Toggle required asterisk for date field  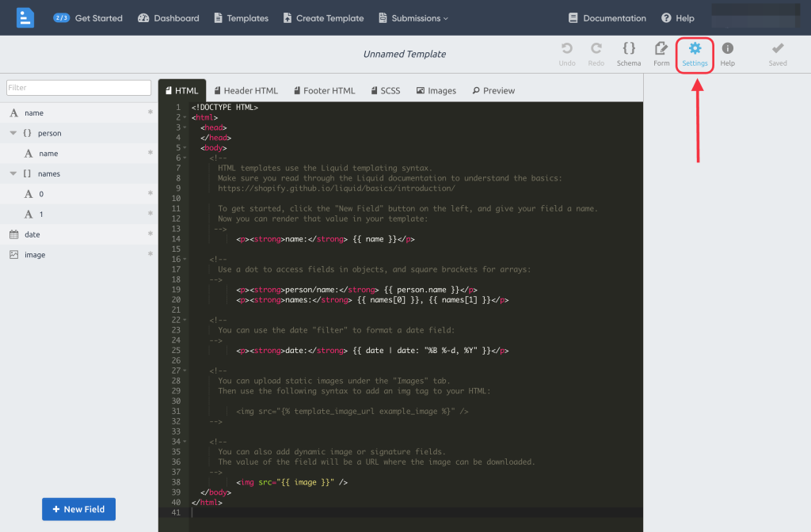(150, 234)
